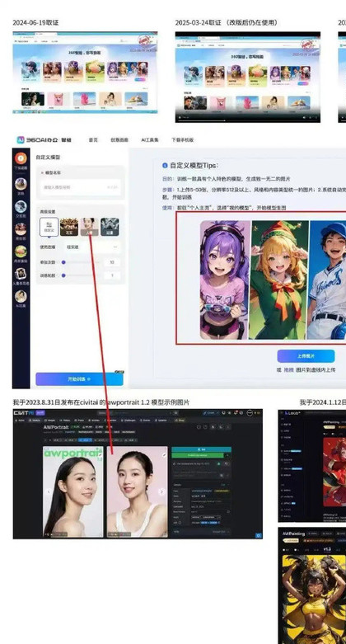Viewport: 346px width, 644px height.
Task: Select the 动漫 style preset tile
Action: tap(110, 227)
